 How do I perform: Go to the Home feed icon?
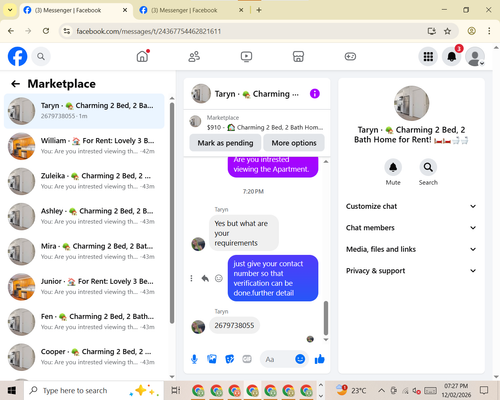143,56
